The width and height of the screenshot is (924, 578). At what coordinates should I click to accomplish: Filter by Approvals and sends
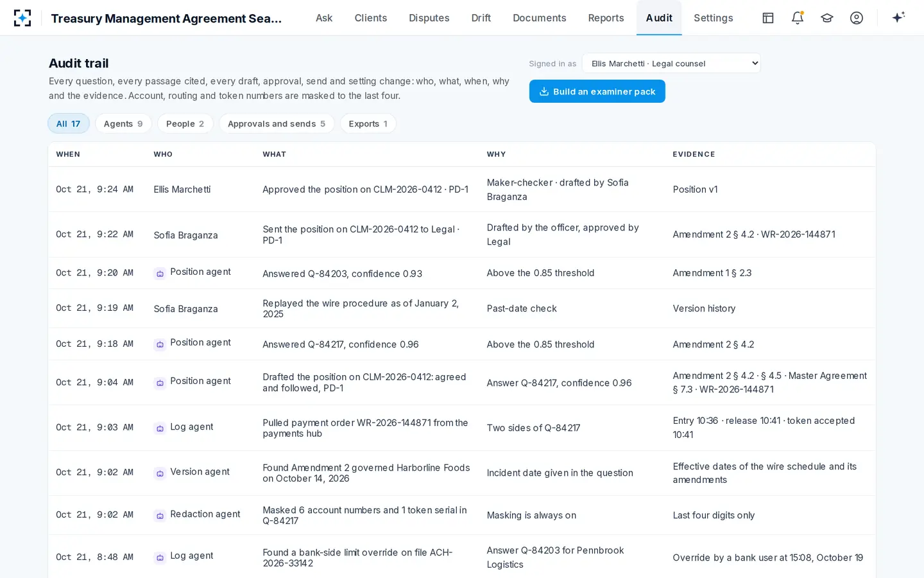point(277,123)
